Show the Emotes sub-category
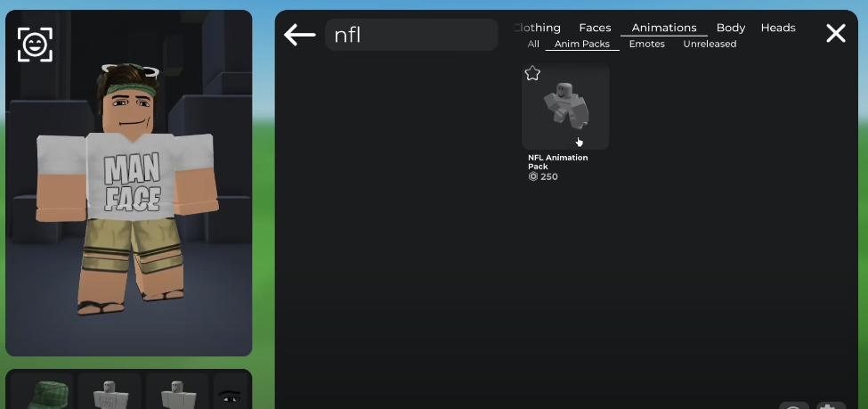The width and height of the screenshot is (868, 409). pos(646,44)
